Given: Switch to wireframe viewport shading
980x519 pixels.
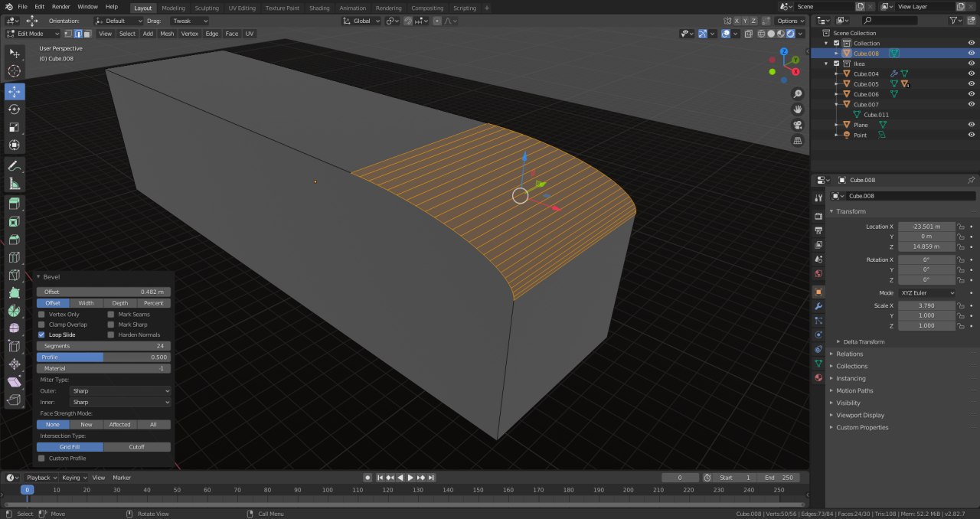Looking at the screenshot, I should tap(762, 34).
